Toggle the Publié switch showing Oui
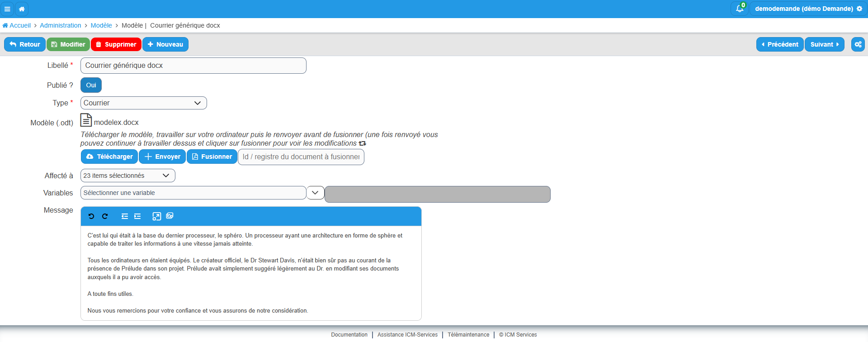Viewport: 868px width, 342px height. coord(91,85)
